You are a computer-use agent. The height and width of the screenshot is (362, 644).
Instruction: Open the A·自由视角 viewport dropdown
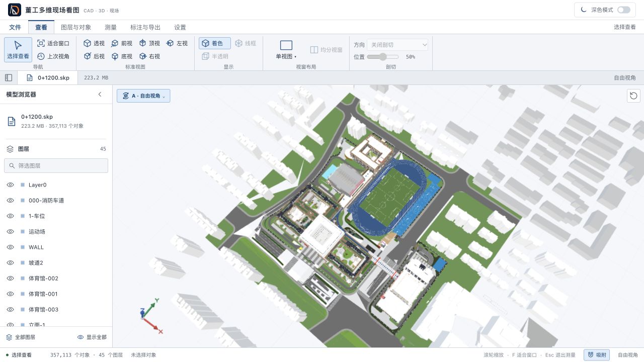point(143,96)
